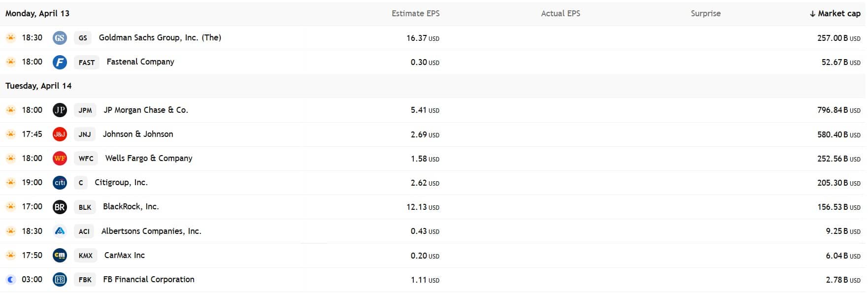
Task: Click the Fastenal company logo
Action: (x=60, y=62)
